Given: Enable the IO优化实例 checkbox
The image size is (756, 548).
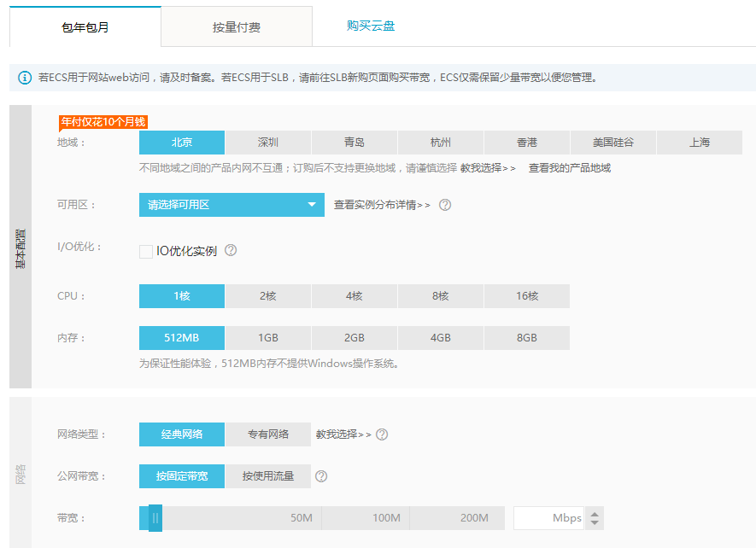Looking at the screenshot, I should tap(146, 251).
